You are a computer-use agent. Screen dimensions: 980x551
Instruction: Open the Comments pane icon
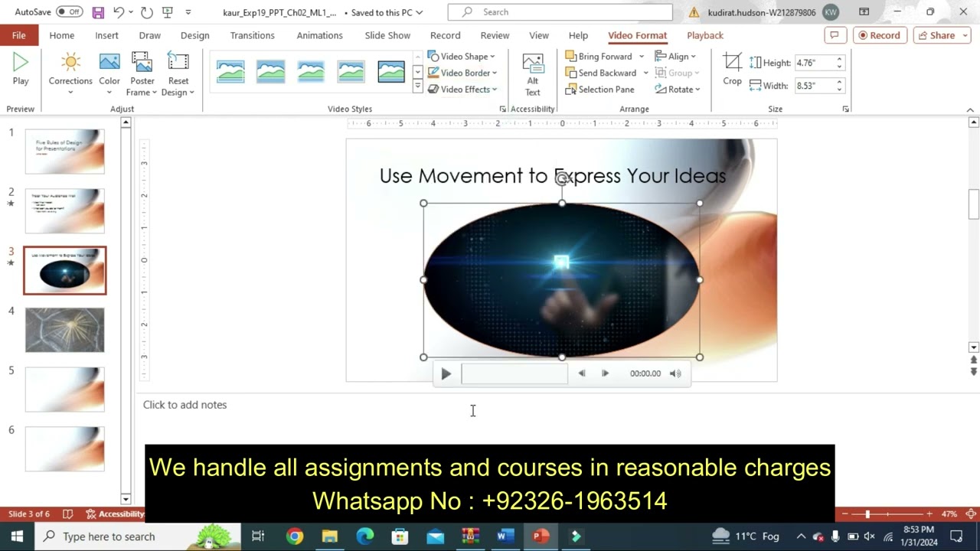(834, 35)
